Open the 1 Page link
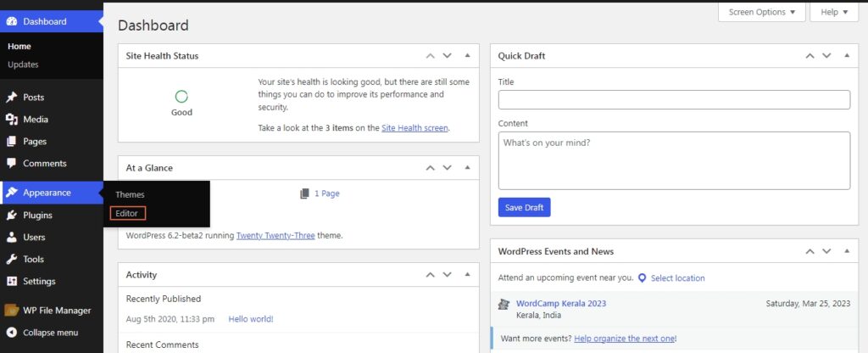The image size is (868, 353). tap(327, 193)
